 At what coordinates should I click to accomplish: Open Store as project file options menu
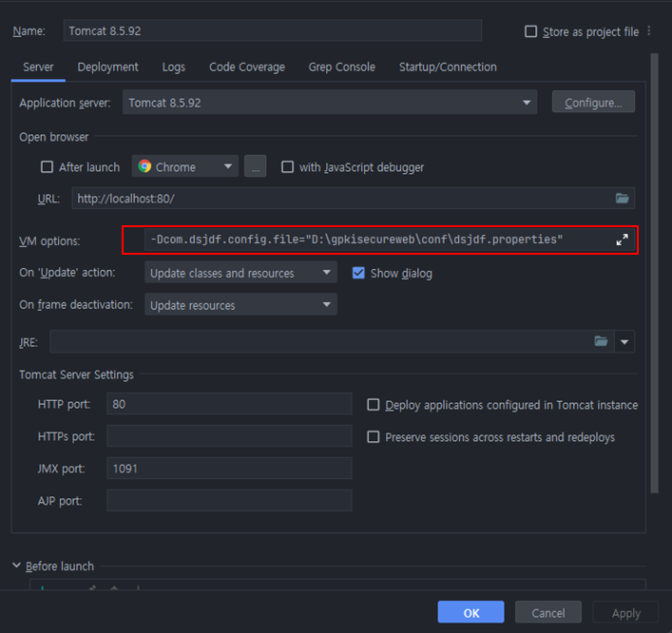(x=649, y=30)
